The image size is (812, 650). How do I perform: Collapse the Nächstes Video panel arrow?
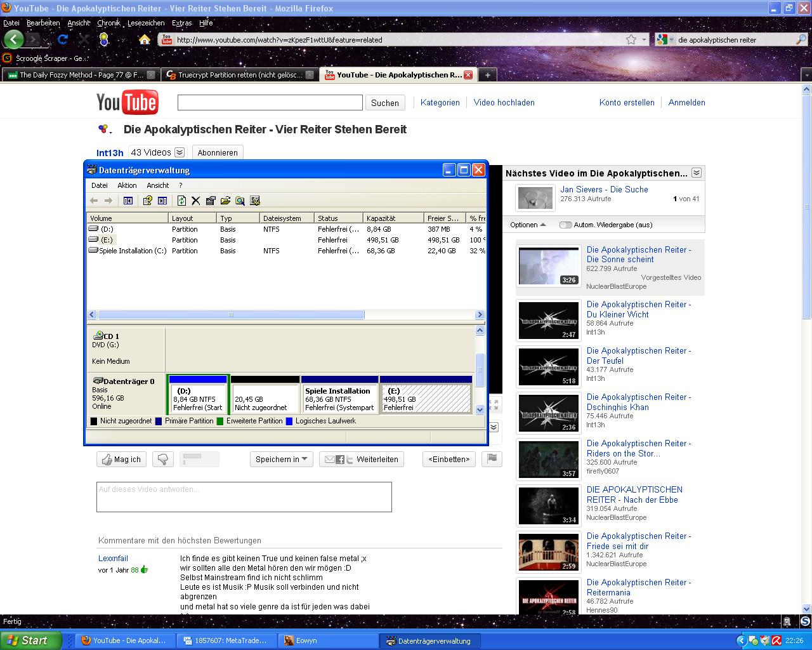[697, 173]
